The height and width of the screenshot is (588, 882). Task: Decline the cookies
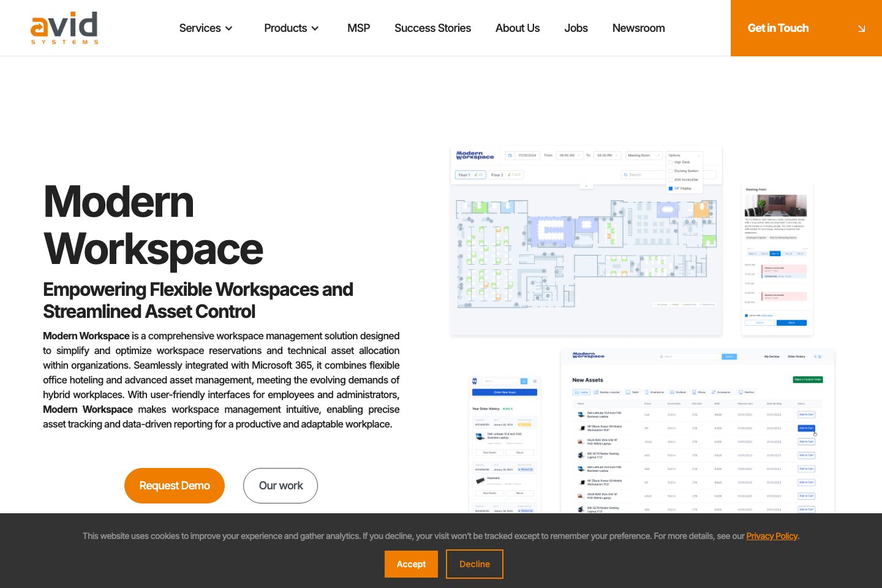(x=475, y=564)
